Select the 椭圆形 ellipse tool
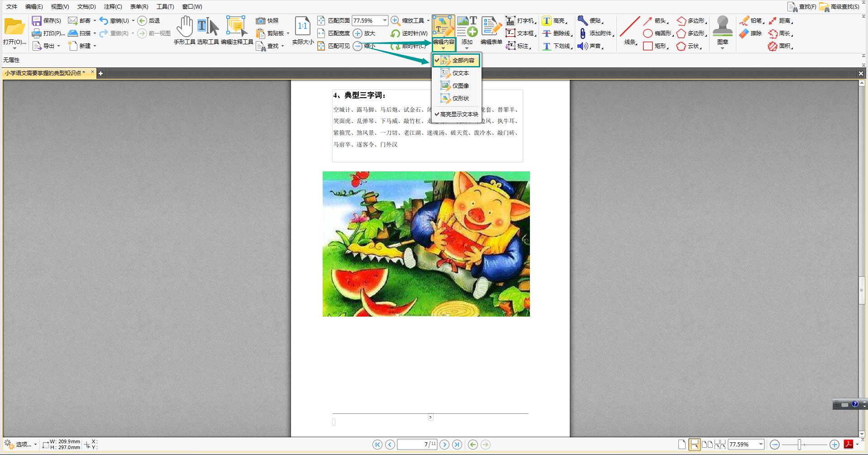 (x=658, y=33)
